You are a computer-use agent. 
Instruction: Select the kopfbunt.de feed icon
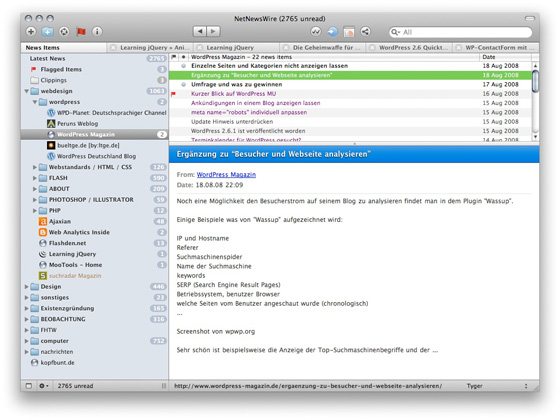[35, 363]
